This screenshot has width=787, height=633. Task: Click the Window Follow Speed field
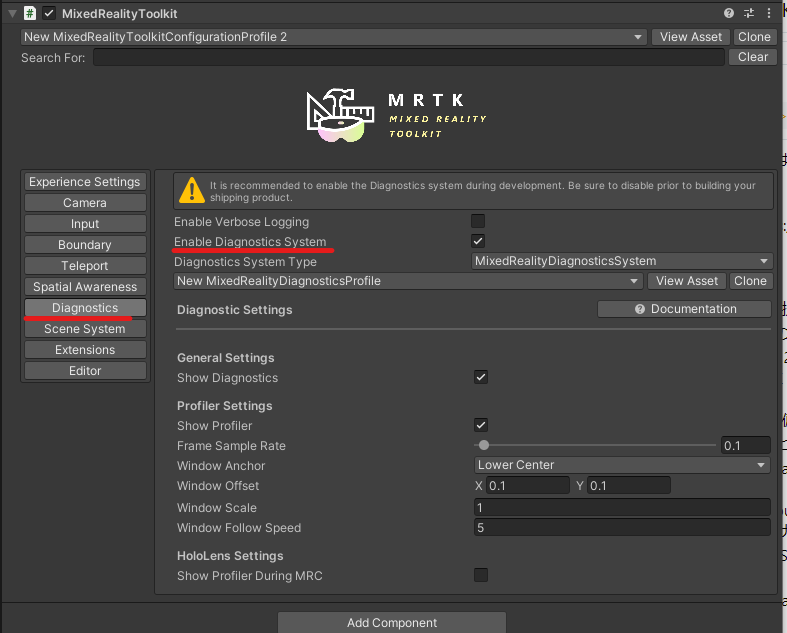622,528
